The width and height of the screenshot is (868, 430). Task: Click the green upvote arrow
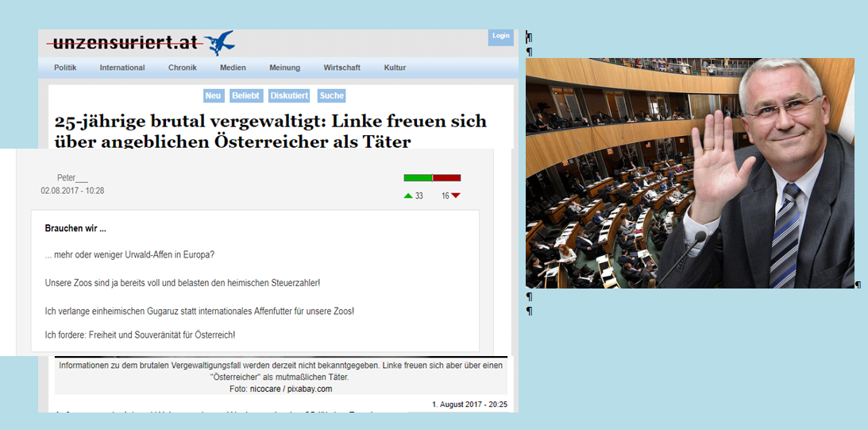(408, 196)
